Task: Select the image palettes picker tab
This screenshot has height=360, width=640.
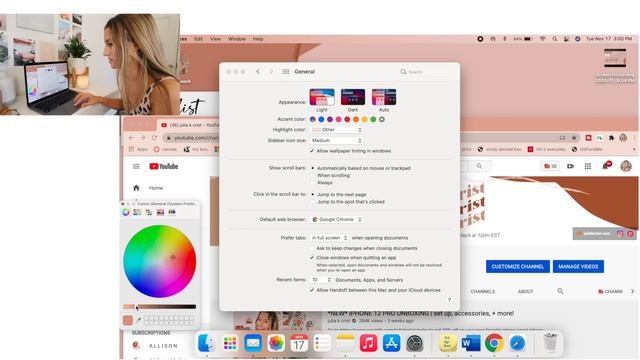Action: [160, 212]
